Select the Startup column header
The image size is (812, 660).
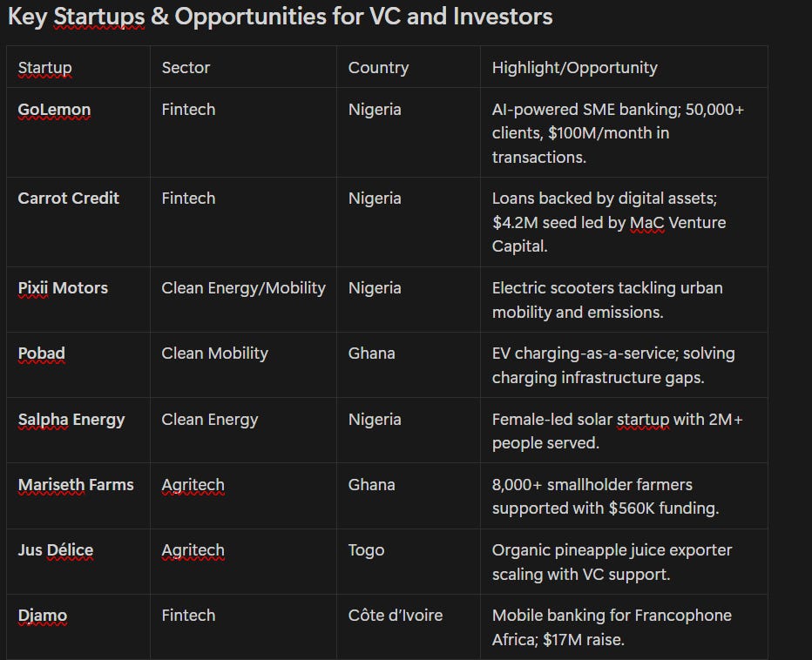coord(45,67)
